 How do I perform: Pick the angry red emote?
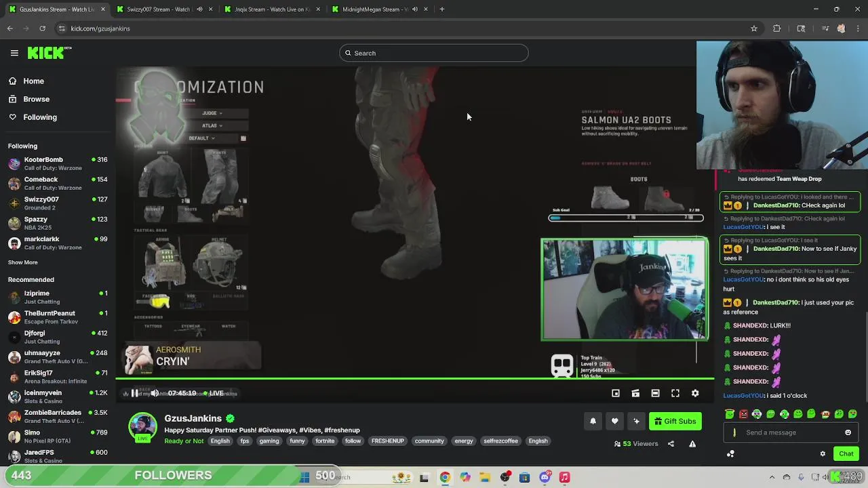[x=743, y=414]
